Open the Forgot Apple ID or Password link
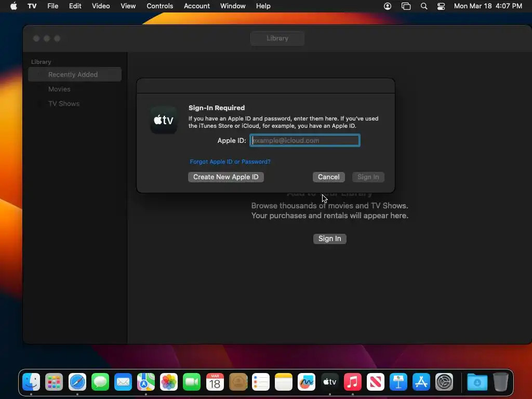The width and height of the screenshot is (532, 399). click(x=230, y=162)
